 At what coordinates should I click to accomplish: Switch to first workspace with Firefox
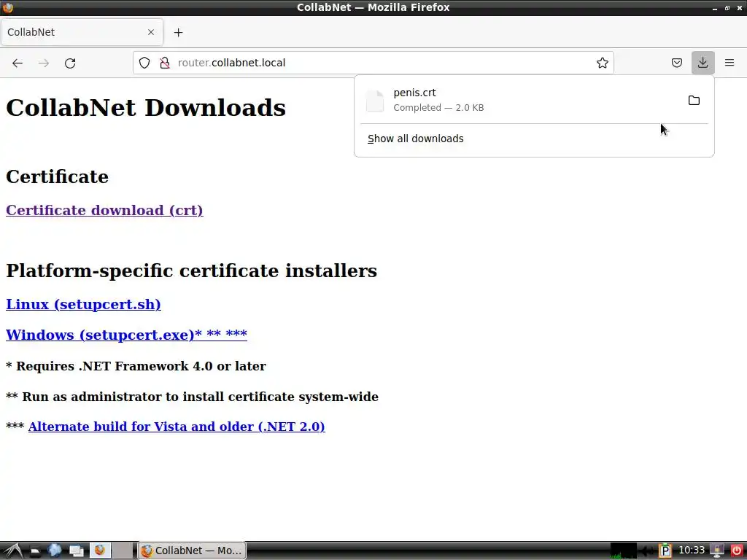(100, 551)
